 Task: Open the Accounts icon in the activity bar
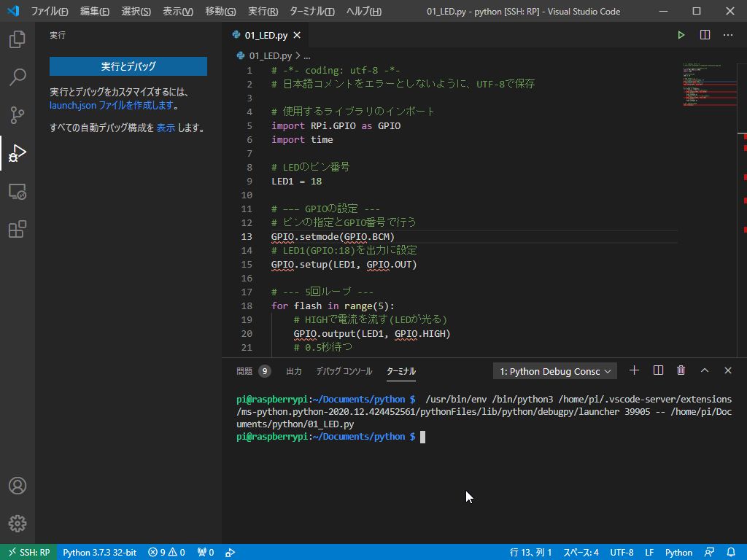click(16, 486)
